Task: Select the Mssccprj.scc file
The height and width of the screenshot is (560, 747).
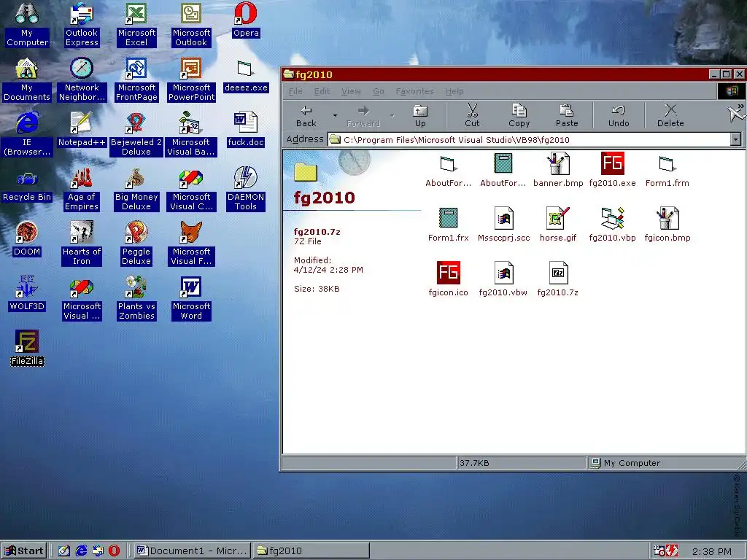Action: [503, 225]
